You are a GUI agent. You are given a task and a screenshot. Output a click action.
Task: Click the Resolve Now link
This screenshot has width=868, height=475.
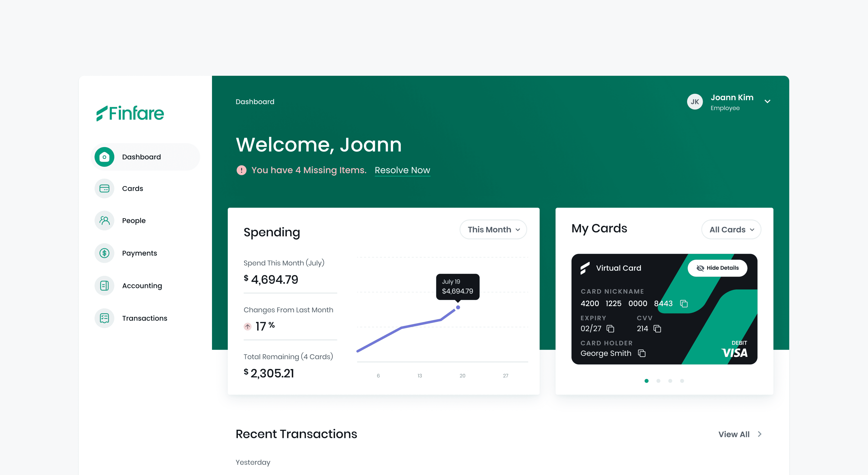coord(402,170)
